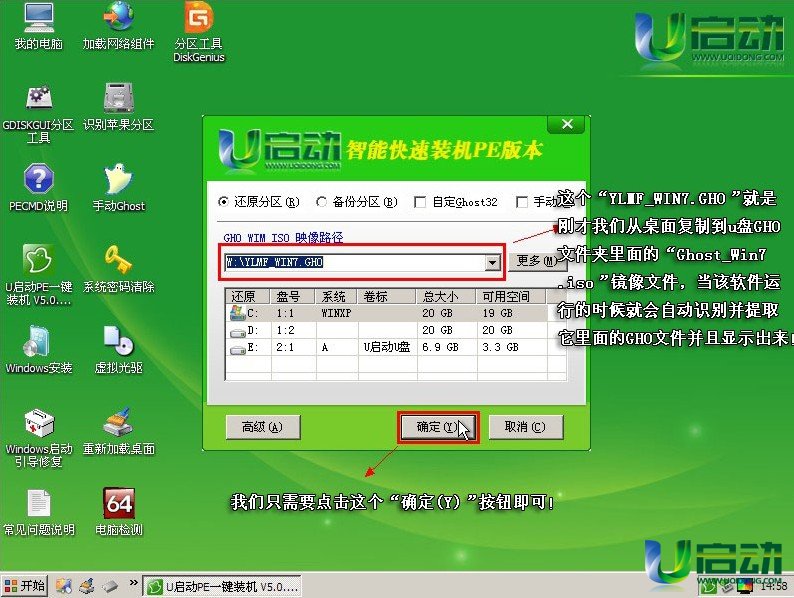Screen dimensions: 794x598
Task: Select partition row C: WINXP
Action: click(x=395, y=313)
